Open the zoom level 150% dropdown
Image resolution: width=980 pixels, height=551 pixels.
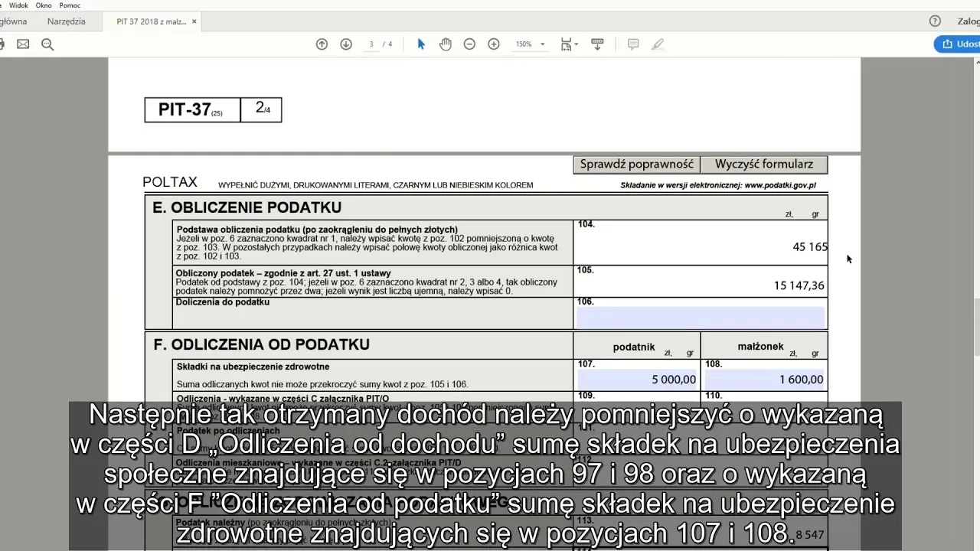[x=530, y=44]
